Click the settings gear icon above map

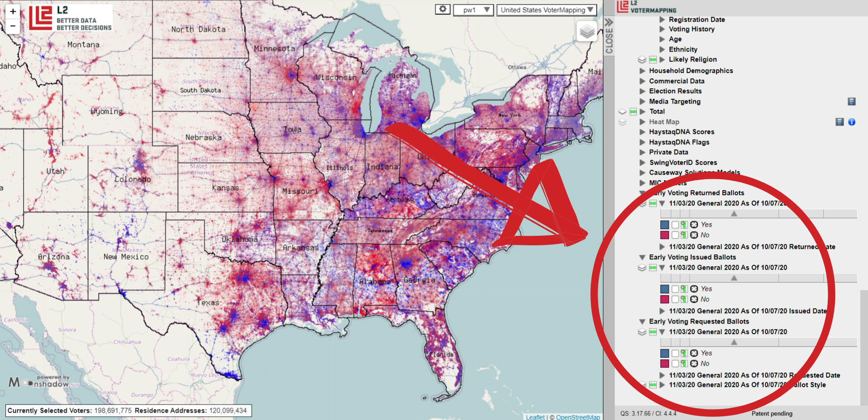pos(443,10)
